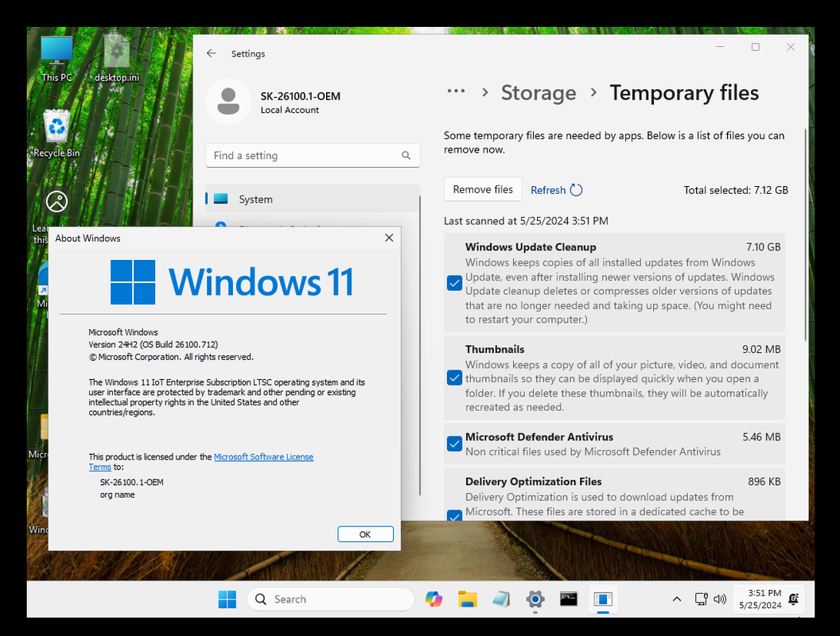The width and height of the screenshot is (840, 636).
Task: Navigate to Storage breadcrumb
Action: tap(539, 92)
